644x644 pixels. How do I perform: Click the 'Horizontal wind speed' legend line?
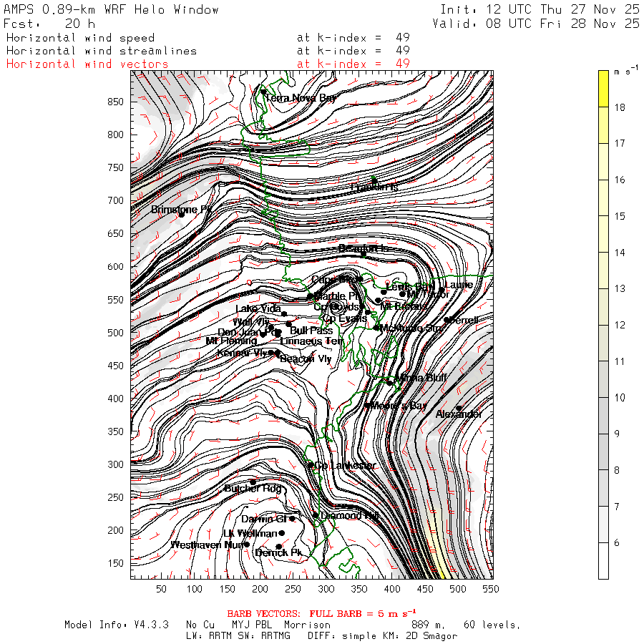[x=80, y=38]
